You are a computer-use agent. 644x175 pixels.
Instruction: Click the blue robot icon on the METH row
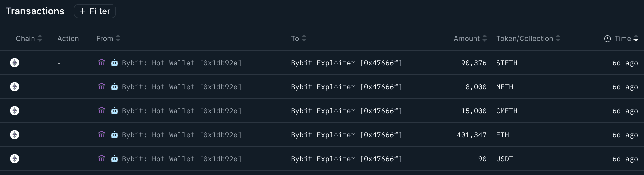click(115, 87)
